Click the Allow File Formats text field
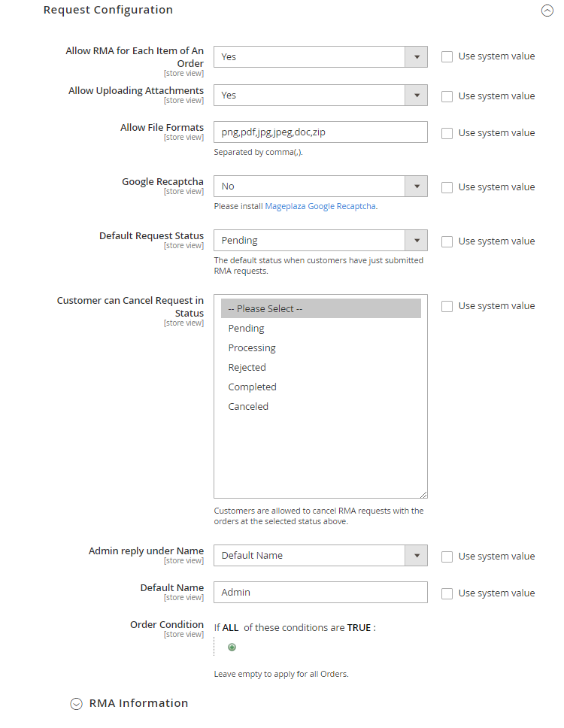The height and width of the screenshot is (728, 564). coord(320,132)
